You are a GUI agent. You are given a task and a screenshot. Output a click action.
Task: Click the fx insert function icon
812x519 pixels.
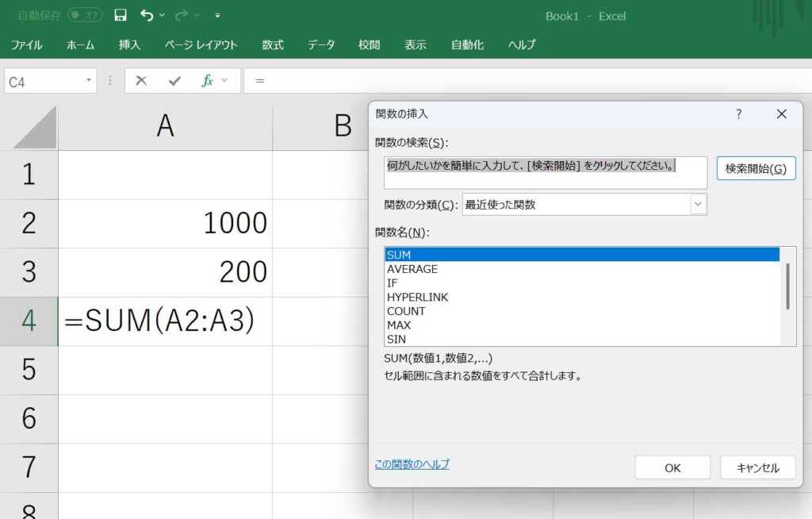[x=208, y=81]
